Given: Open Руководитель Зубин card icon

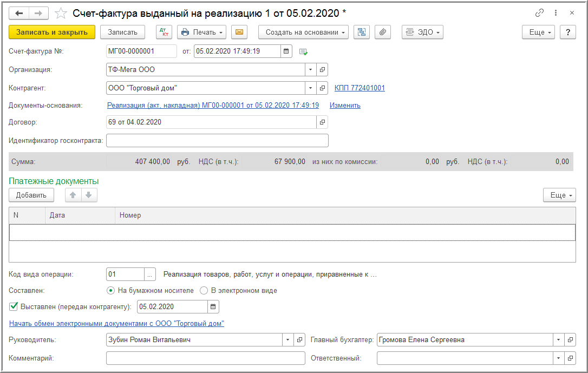Looking at the screenshot, I should pyautogui.click(x=299, y=339).
